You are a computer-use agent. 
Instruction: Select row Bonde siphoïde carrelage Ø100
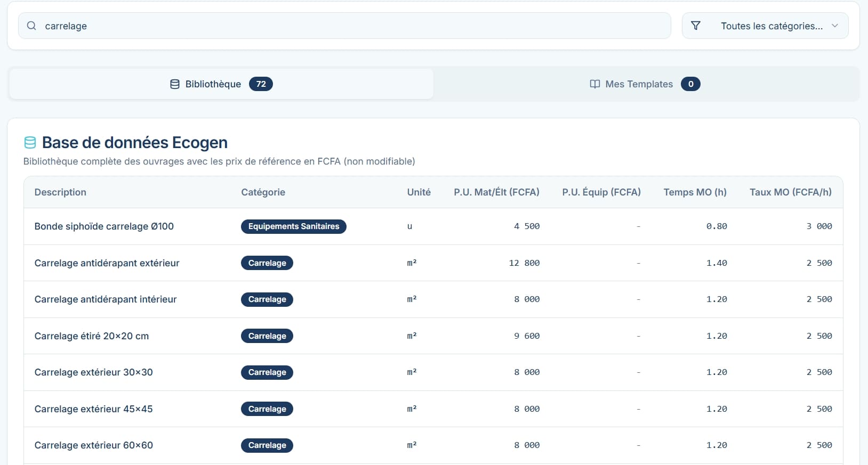tap(433, 226)
